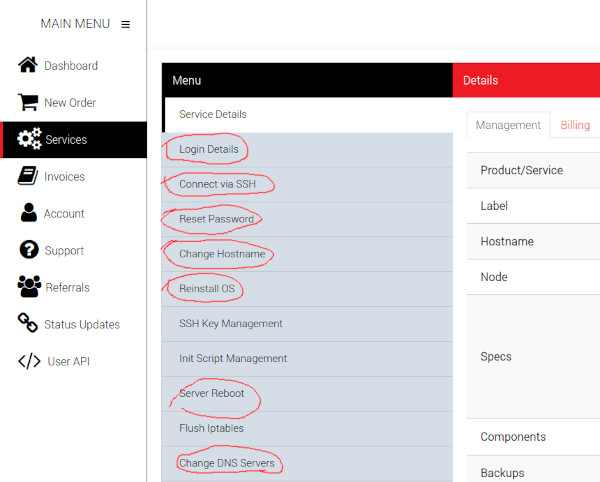Click the Status Updates chain icon
Screen dimensions: 600x482
click(28, 323)
